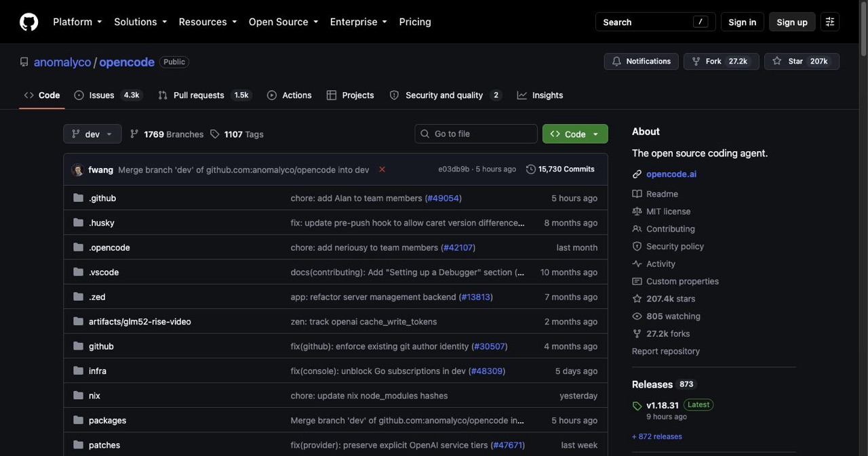Click the folder icon for patches
The width and height of the screenshot is (868, 456).
point(78,444)
